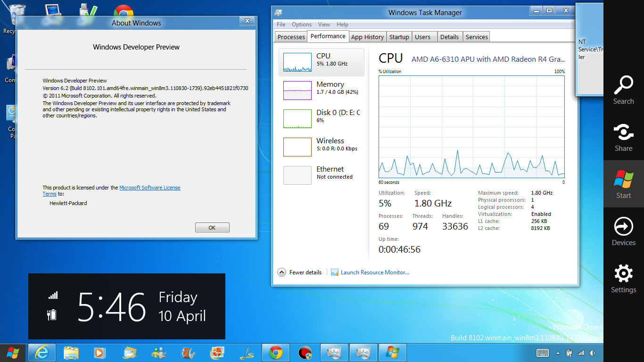
Task: Click the volume speaker icon in the system tray
Action: pos(592,353)
